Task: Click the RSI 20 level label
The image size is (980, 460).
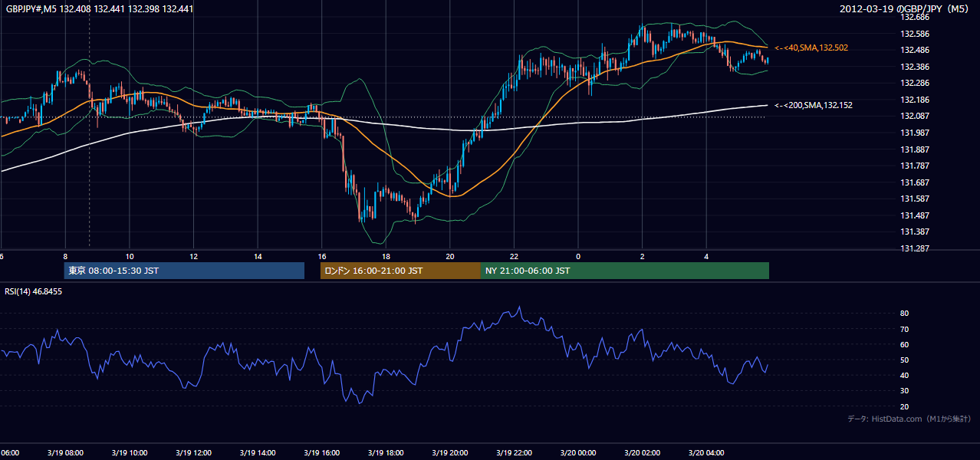Action: click(x=904, y=406)
